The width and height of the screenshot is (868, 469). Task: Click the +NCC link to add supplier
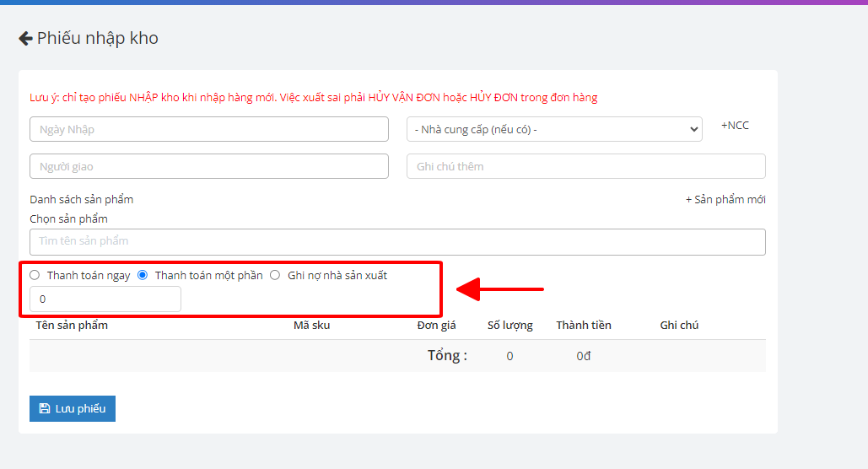point(734,126)
